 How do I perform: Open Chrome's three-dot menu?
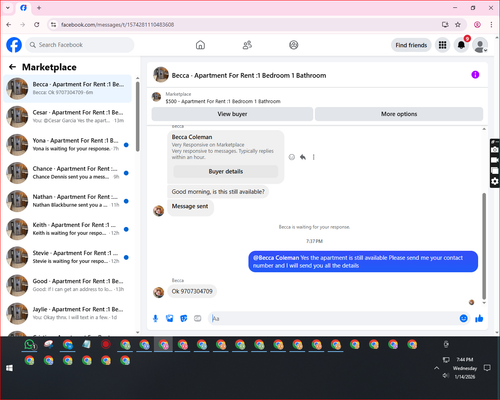tap(491, 25)
